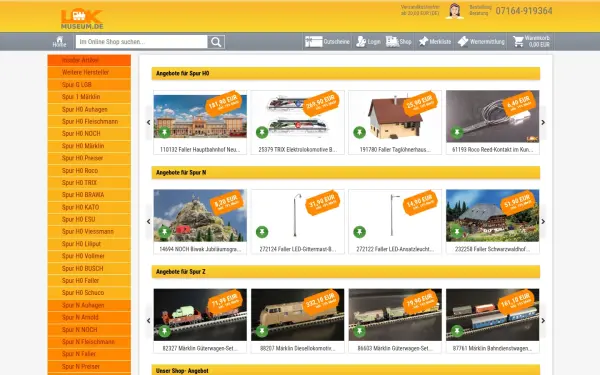
Task: Pin Faller Taglöhnerhaus to wishlist
Action: tap(359, 132)
